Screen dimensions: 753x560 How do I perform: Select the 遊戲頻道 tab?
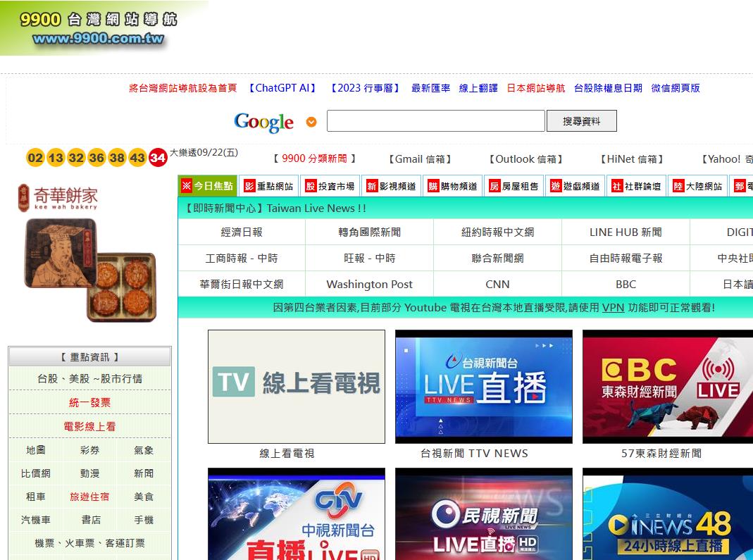pos(575,187)
